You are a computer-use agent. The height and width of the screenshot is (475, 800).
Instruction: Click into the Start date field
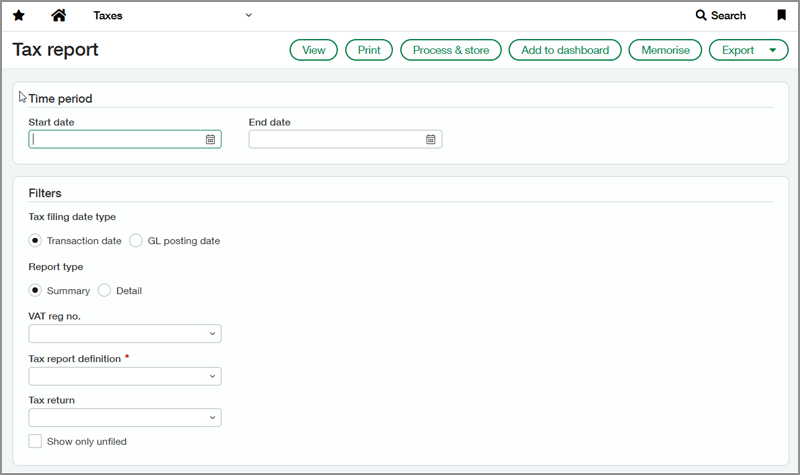click(115, 140)
